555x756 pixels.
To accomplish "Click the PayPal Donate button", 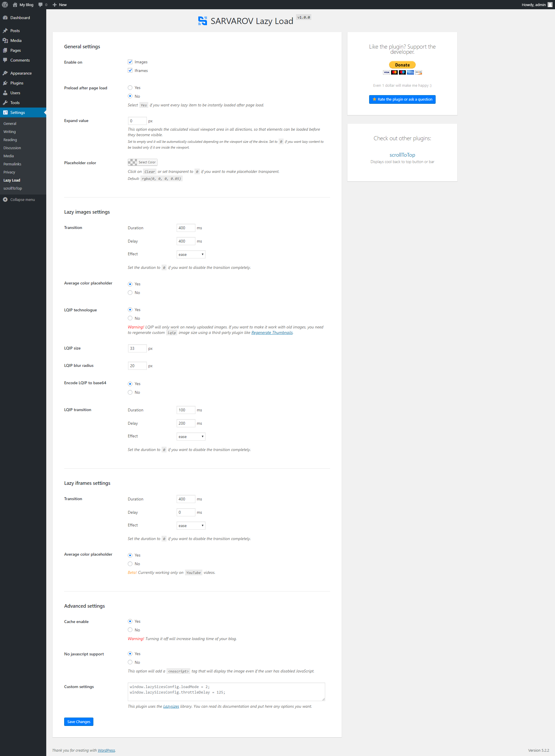I will pos(402,65).
